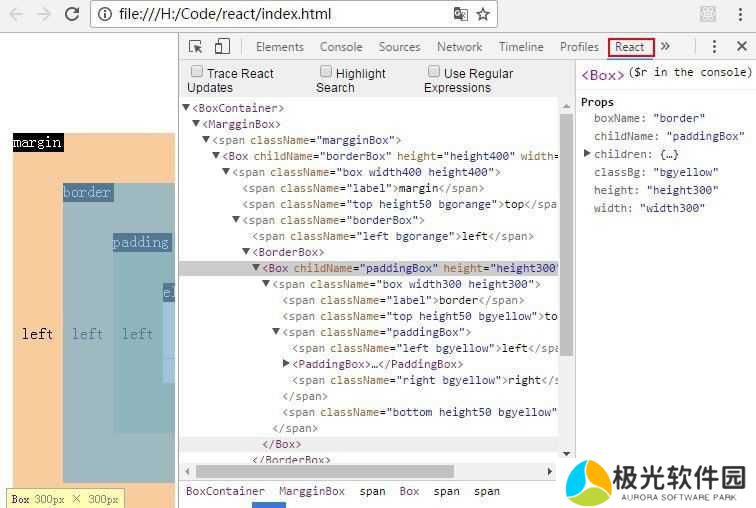Bookmark this page with the star icon
The width and height of the screenshot is (756, 508).
[483, 14]
